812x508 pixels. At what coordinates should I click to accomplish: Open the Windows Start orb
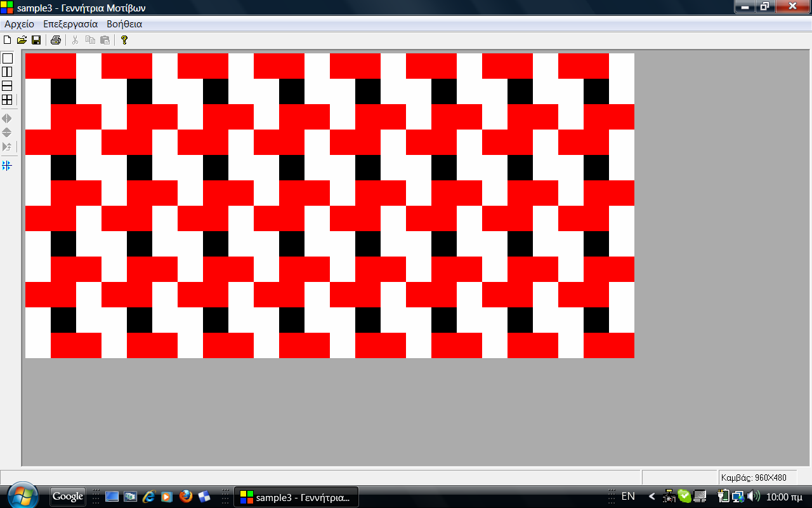[22, 496]
